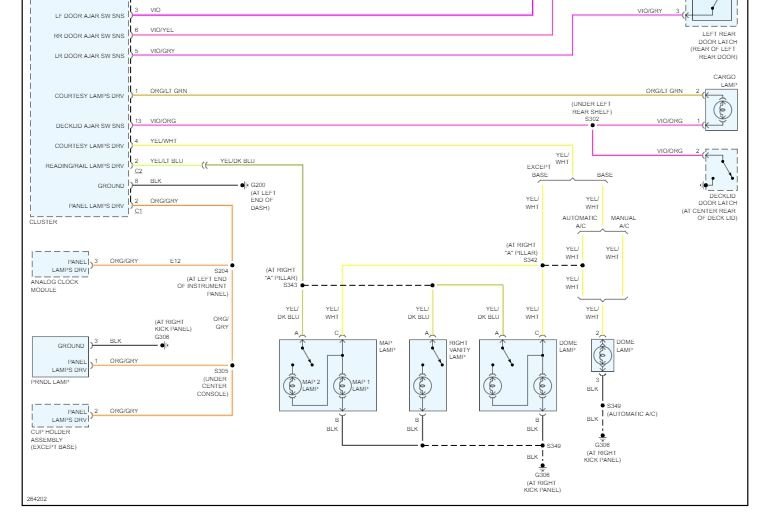776x521 pixels.
Task: Select the CUP HOLDER ASSEMBLY label
Action: 53,439
